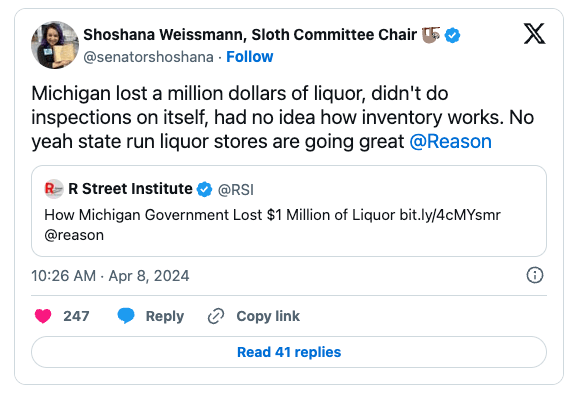
Task: Open the @Reason mention link
Action: pos(450,142)
